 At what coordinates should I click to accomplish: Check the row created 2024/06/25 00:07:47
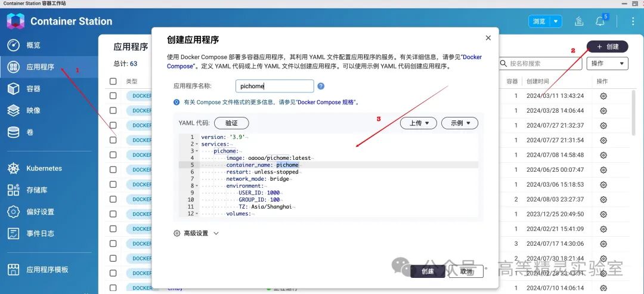point(113,169)
